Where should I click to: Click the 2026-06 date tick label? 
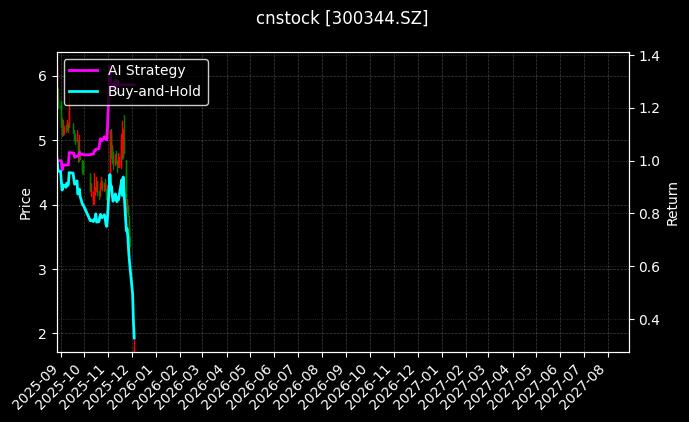(x=258, y=380)
